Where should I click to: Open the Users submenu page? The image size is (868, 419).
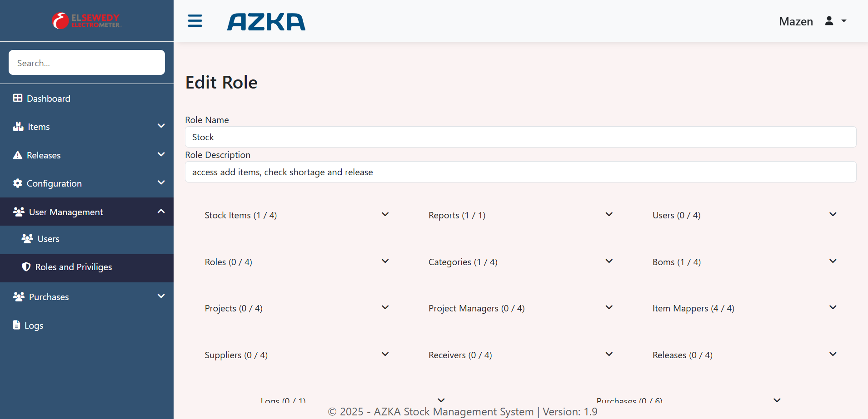click(x=48, y=239)
